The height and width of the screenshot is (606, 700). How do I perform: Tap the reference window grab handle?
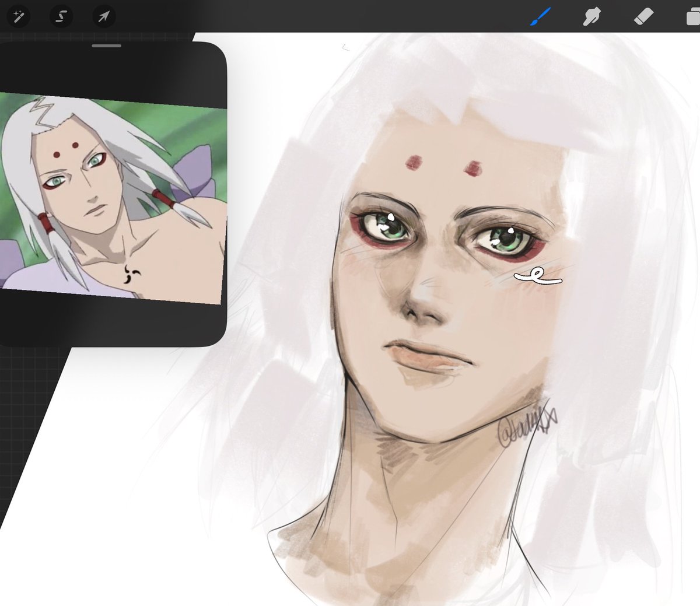click(x=106, y=45)
